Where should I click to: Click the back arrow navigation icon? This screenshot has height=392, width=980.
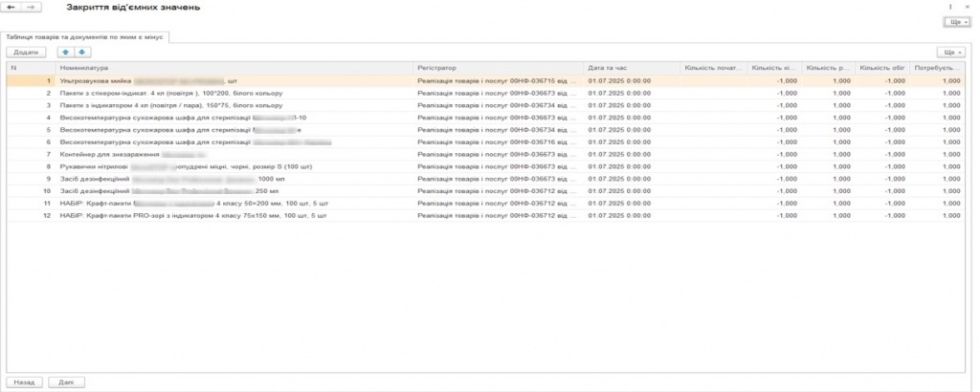coord(11,8)
